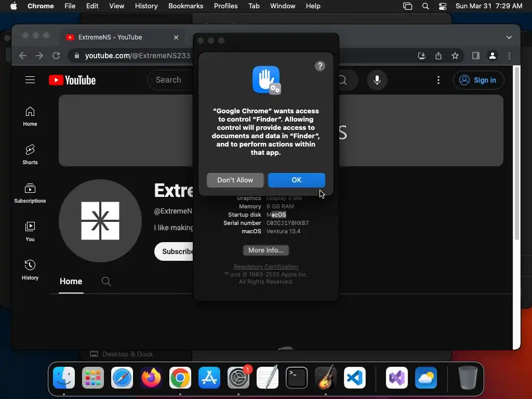This screenshot has height=399, width=532.
Task: Open the YouTube hamburger guide menu
Action: coord(30,79)
